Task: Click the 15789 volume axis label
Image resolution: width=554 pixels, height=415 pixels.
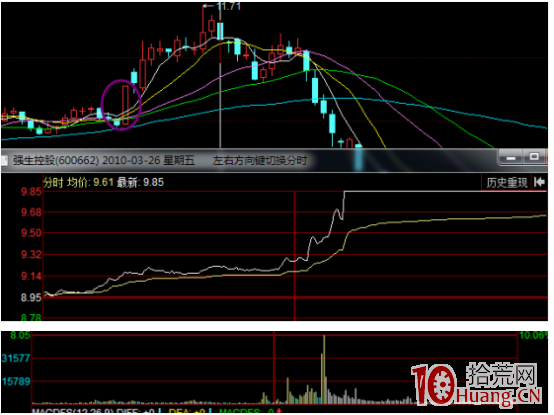Action: (16, 382)
